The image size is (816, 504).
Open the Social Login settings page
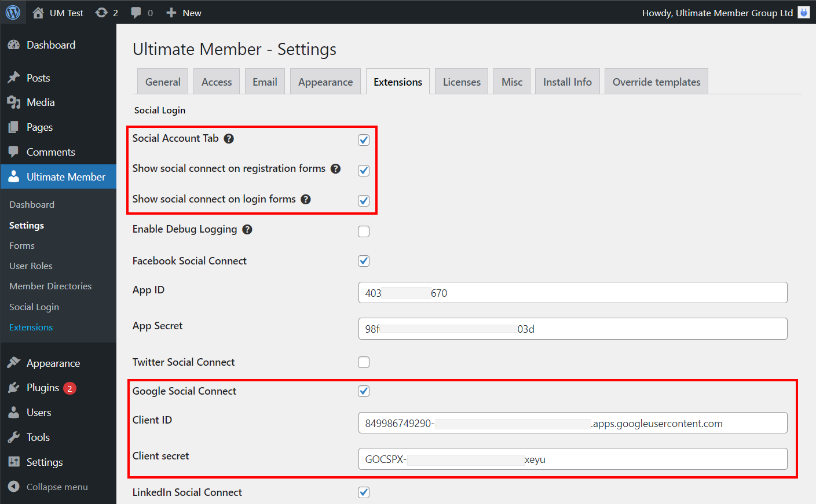click(34, 307)
